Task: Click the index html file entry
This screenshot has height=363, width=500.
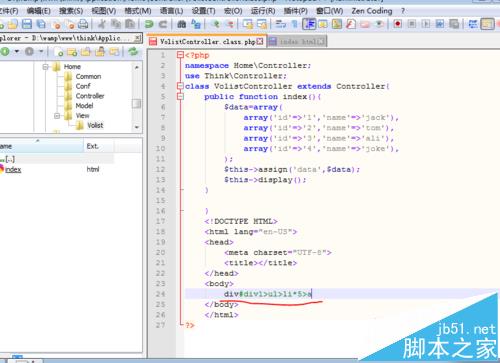Action: pyautogui.click(x=13, y=169)
